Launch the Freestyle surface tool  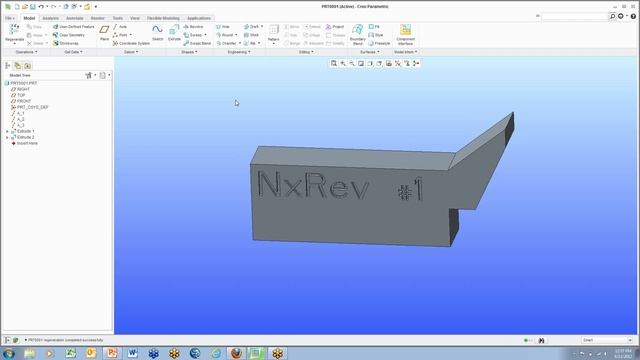[379, 43]
